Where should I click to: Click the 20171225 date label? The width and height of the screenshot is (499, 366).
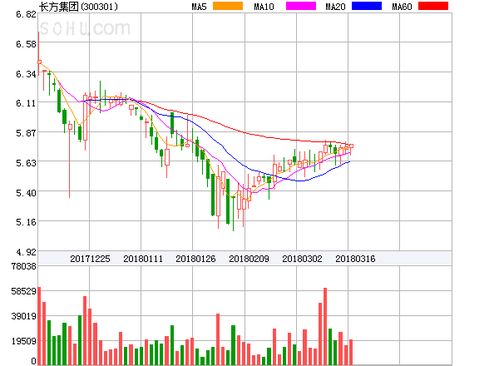[90, 259]
